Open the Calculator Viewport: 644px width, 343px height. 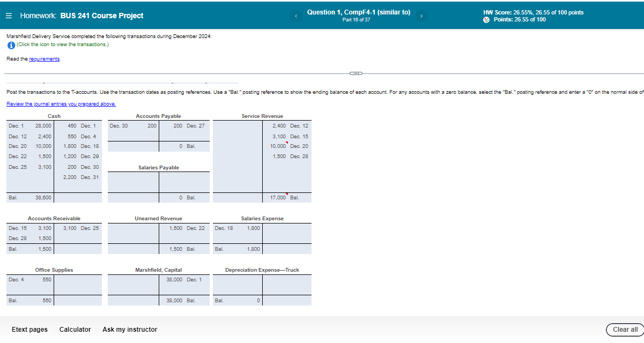[75, 329]
